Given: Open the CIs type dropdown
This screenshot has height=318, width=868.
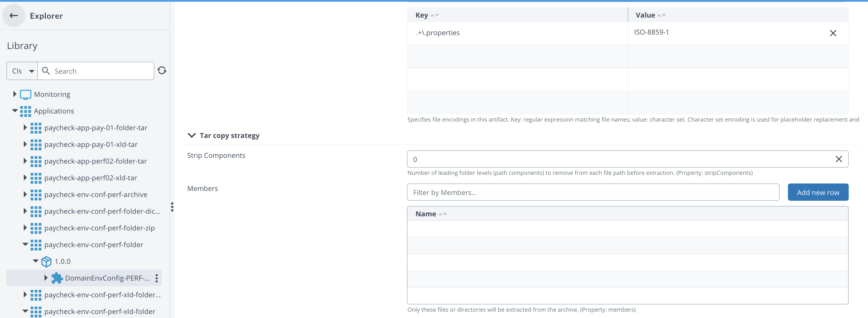Looking at the screenshot, I should [22, 71].
